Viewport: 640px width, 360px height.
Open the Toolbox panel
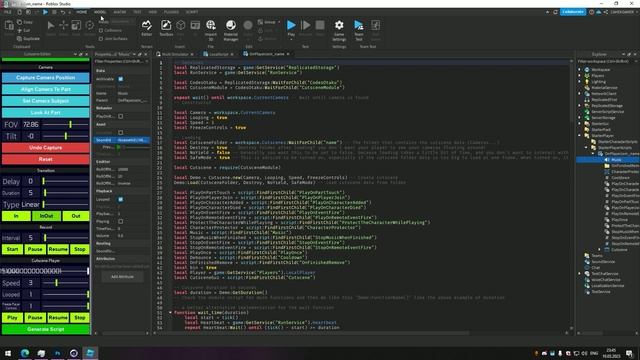(166, 28)
